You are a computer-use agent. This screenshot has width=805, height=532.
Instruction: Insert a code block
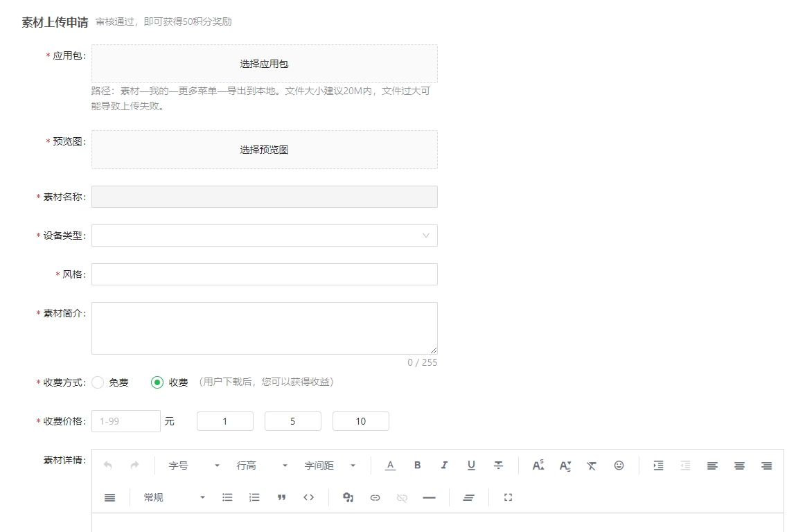pos(308,497)
